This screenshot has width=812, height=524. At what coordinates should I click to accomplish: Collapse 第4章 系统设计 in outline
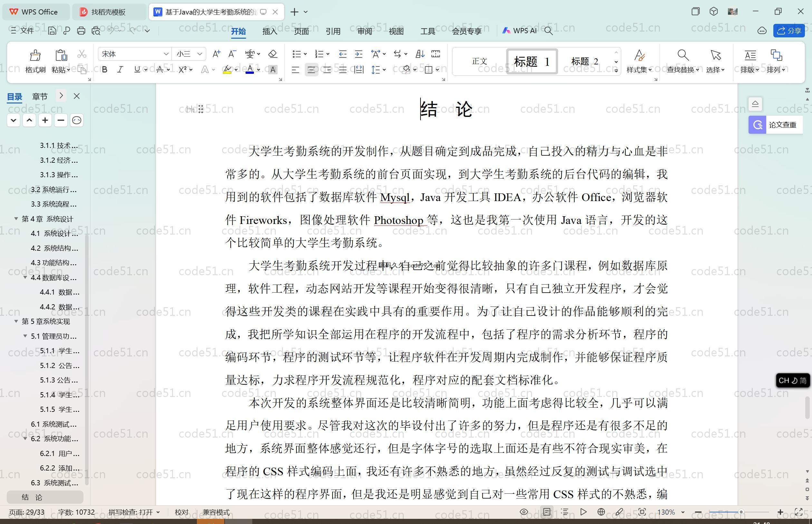pyautogui.click(x=16, y=218)
